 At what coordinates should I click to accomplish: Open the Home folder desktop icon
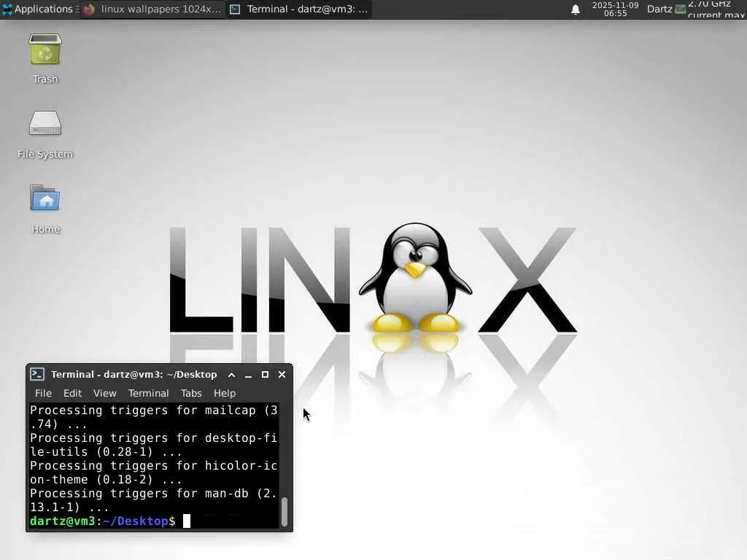click(45, 198)
